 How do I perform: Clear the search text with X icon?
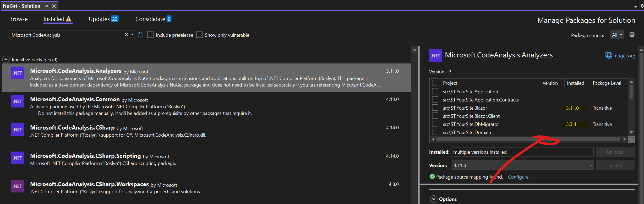[x=126, y=35]
